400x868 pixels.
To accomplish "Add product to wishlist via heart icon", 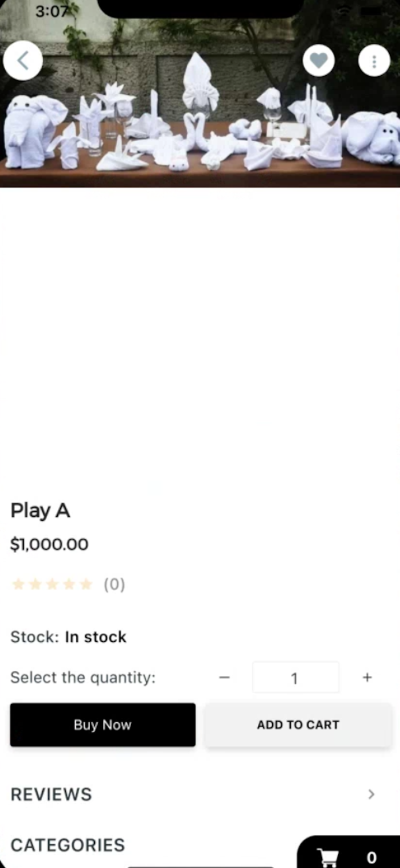I will click(x=318, y=60).
